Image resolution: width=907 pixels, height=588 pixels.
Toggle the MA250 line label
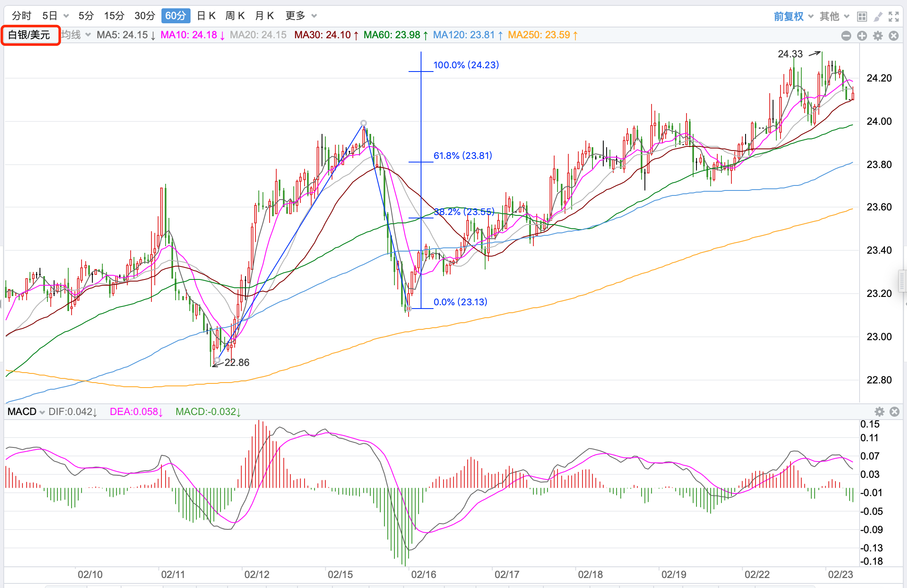[x=542, y=35]
